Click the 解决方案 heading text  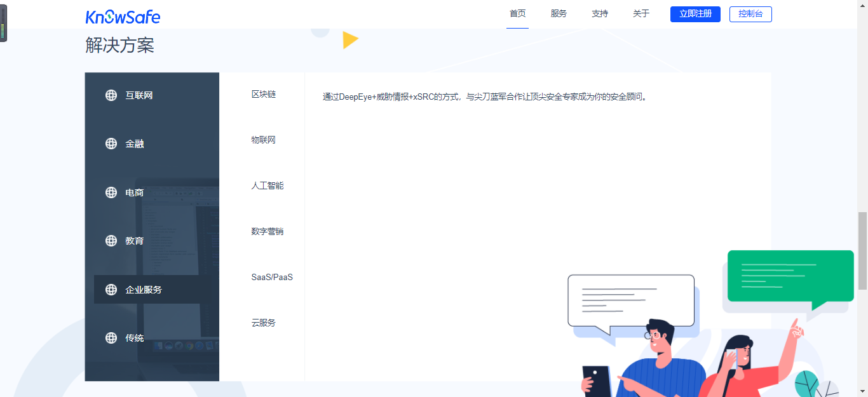click(x=119, y=45)
